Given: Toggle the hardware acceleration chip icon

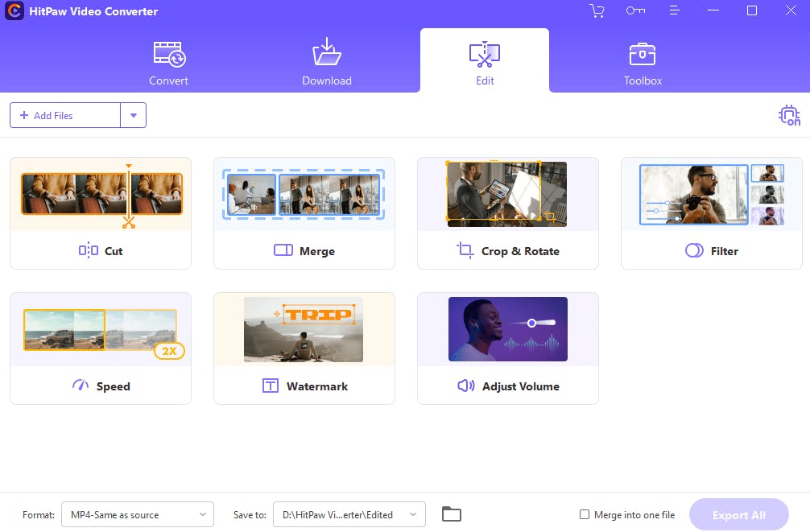Looking at the screenshot, I should [789, 115].
